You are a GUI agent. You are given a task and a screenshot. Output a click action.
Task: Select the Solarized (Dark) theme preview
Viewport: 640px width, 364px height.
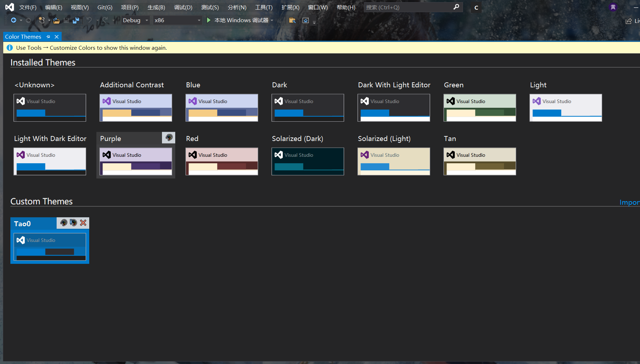[x=308, y=161]
